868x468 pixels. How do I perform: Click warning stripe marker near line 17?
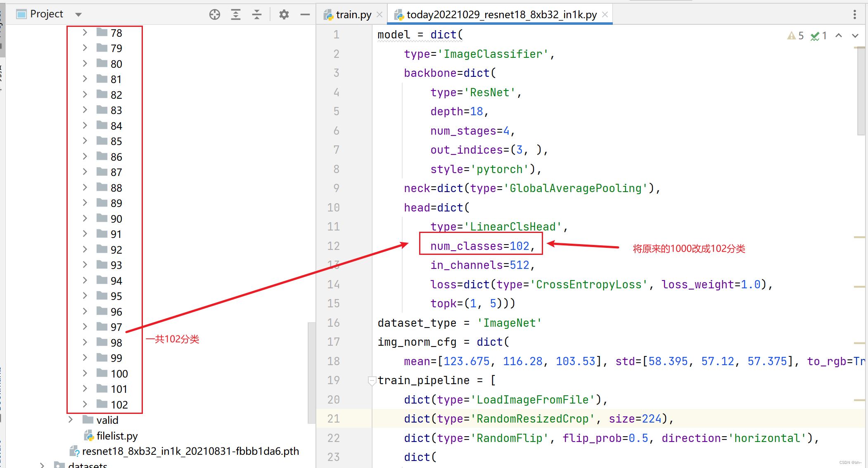[x=859, y=343]
